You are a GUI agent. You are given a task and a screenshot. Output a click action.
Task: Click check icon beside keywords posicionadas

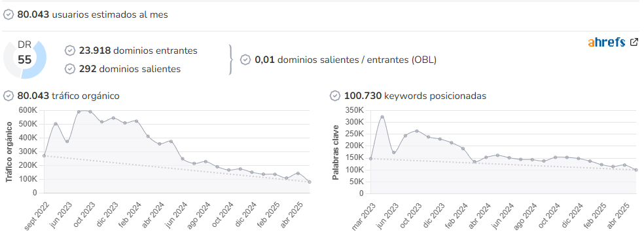tap(335, 96)
